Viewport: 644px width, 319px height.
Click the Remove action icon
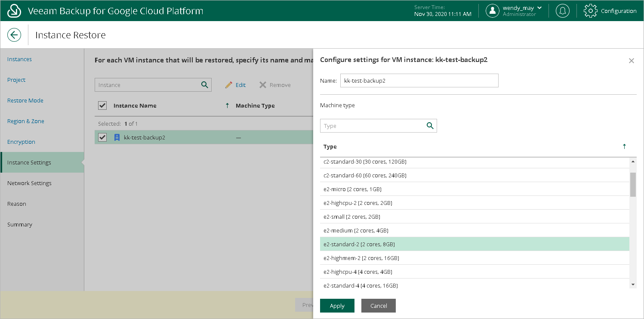coord(264,85)
